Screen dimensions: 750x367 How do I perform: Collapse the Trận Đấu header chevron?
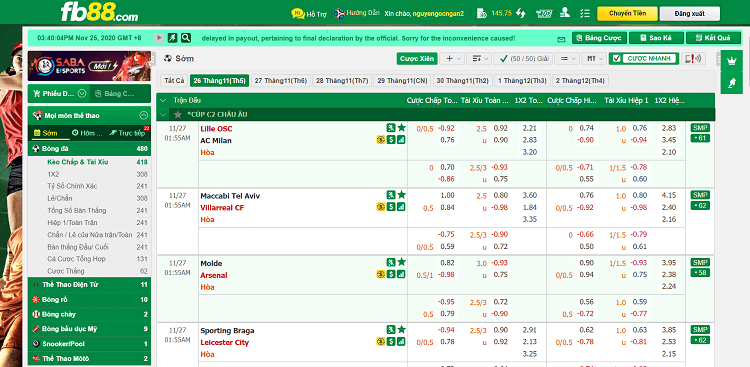163,100
